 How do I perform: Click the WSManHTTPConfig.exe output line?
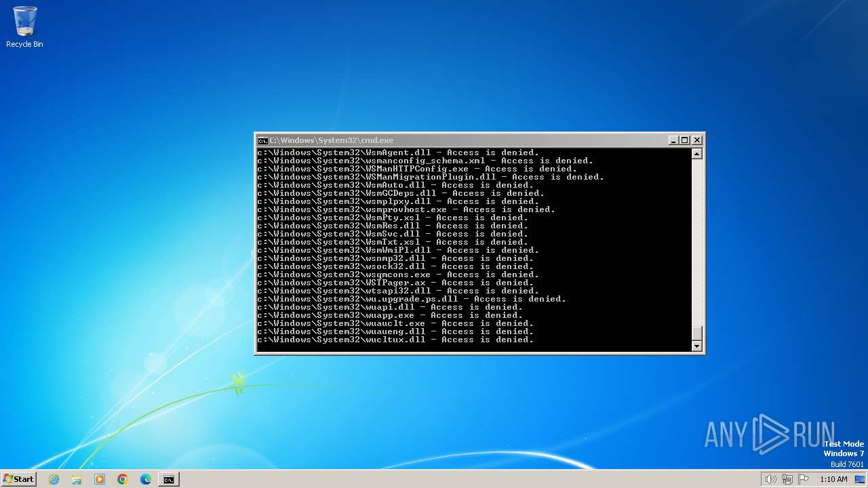[417, 169]
